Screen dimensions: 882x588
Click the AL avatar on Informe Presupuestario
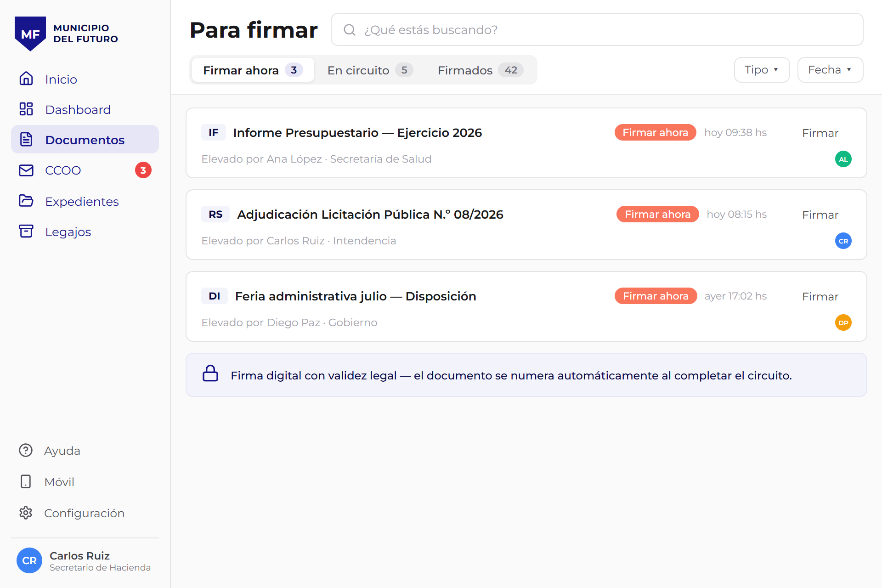click(x=843, y=159)
